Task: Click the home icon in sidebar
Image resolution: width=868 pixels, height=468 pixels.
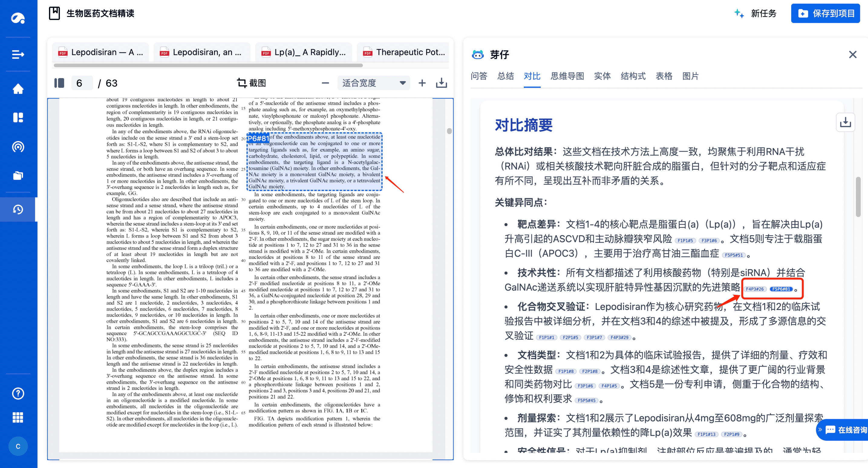Action: (x=18, y=89)
